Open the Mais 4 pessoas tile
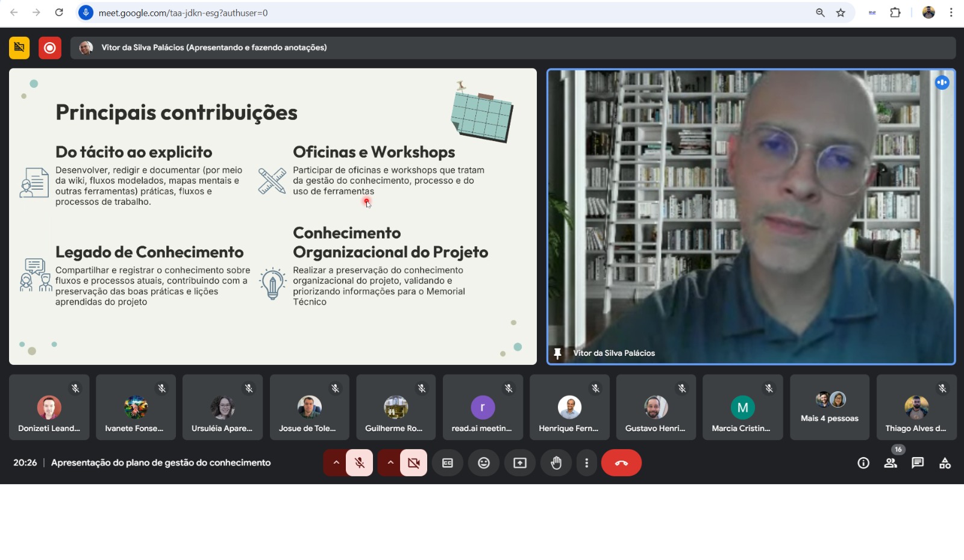Viewport: 964px width, 560px height. click(830, 407)
